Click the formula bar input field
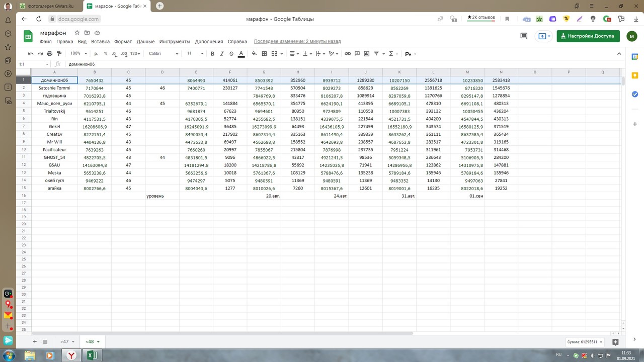 (x=342, y=64)
